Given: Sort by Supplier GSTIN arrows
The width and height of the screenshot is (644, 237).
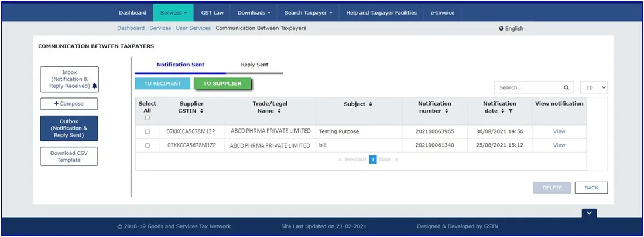Looking at the screenshot, I should click(201, 111).
